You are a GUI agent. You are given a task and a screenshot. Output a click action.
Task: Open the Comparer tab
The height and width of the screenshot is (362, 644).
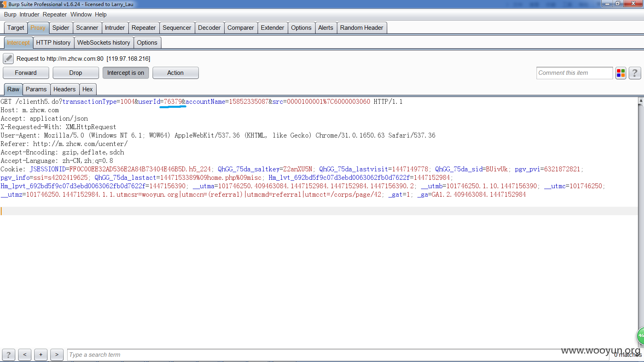coord(241,28)
